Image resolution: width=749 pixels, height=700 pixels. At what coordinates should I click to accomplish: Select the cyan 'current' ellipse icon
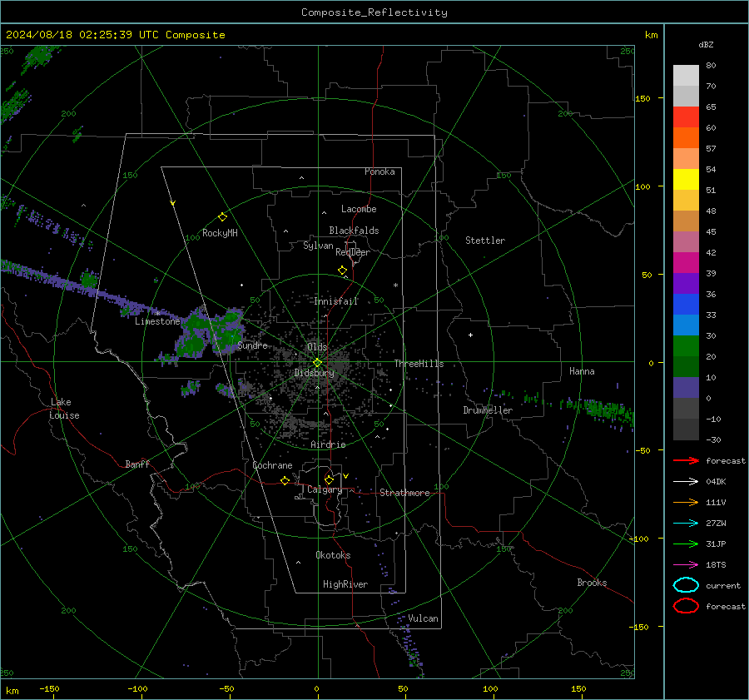pyautogui.click(x=686, y=585)
